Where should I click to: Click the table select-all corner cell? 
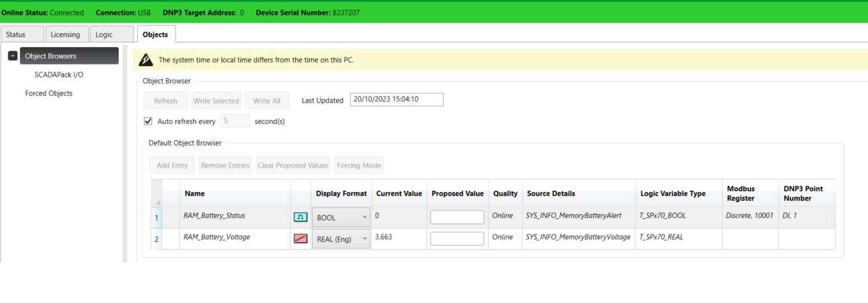pos(156,193)
